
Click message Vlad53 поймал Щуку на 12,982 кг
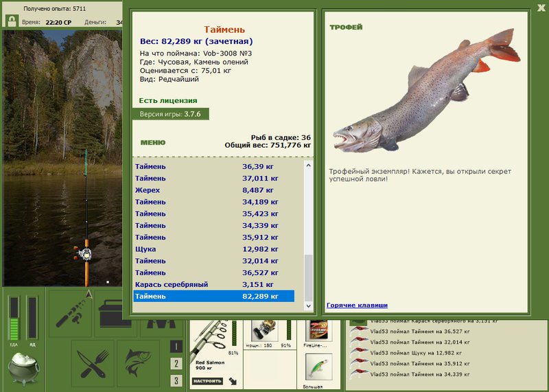click(x=416, y=353)
